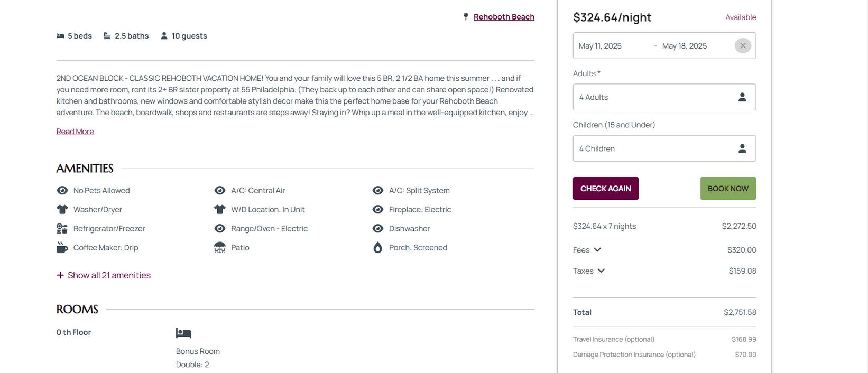Click the Porch: Screened droplet icon
This screenshot has width=868, height=373.
click(377, 247)
